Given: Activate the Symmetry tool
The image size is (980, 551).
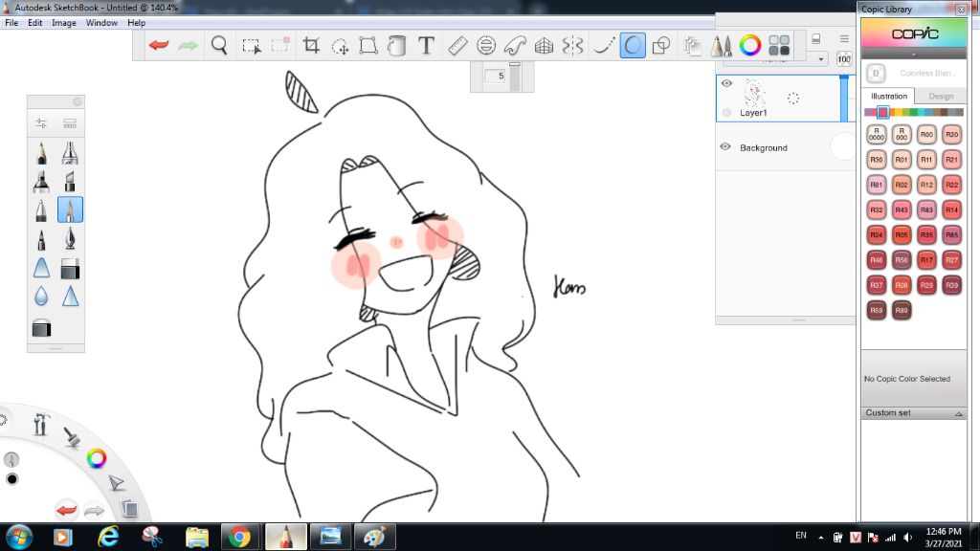Looking at the screenshot, I should tap(572, 45).
